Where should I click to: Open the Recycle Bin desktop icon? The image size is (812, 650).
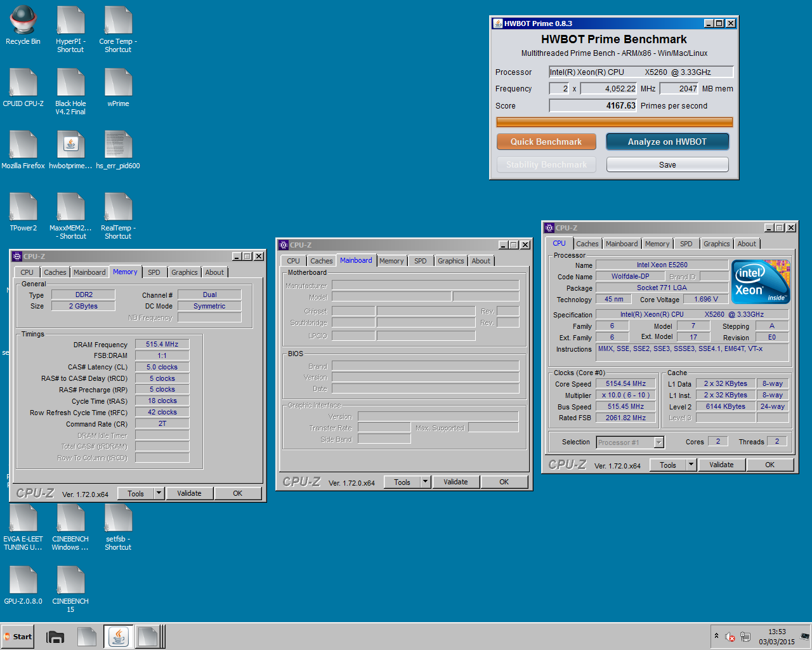pyautogui.click(x=23, y=25)
